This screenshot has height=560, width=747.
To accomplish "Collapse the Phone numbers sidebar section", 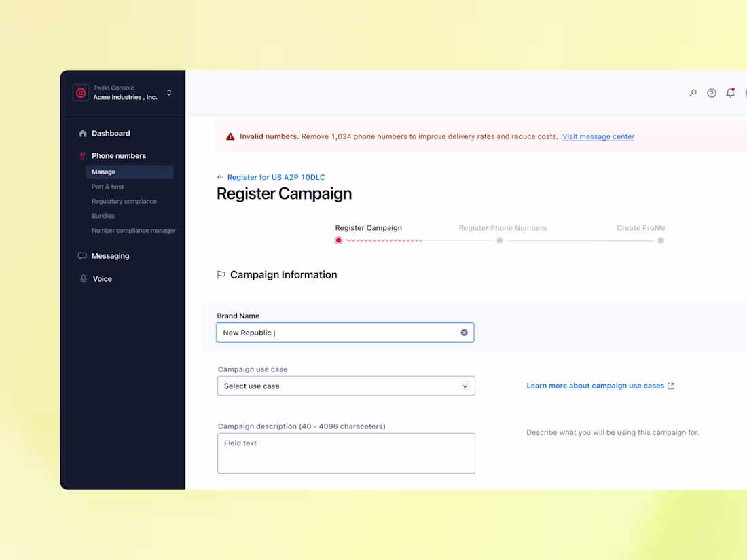I will pos(119,155).
